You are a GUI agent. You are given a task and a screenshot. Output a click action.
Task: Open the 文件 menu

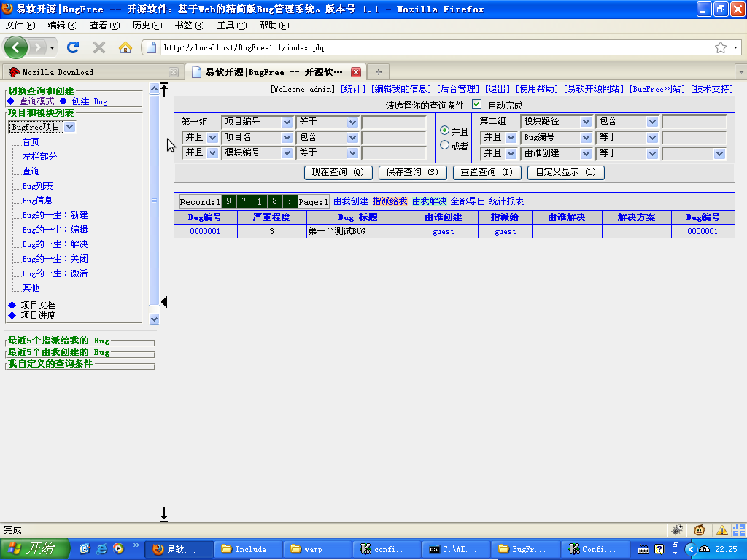click(x=20, y=26)
